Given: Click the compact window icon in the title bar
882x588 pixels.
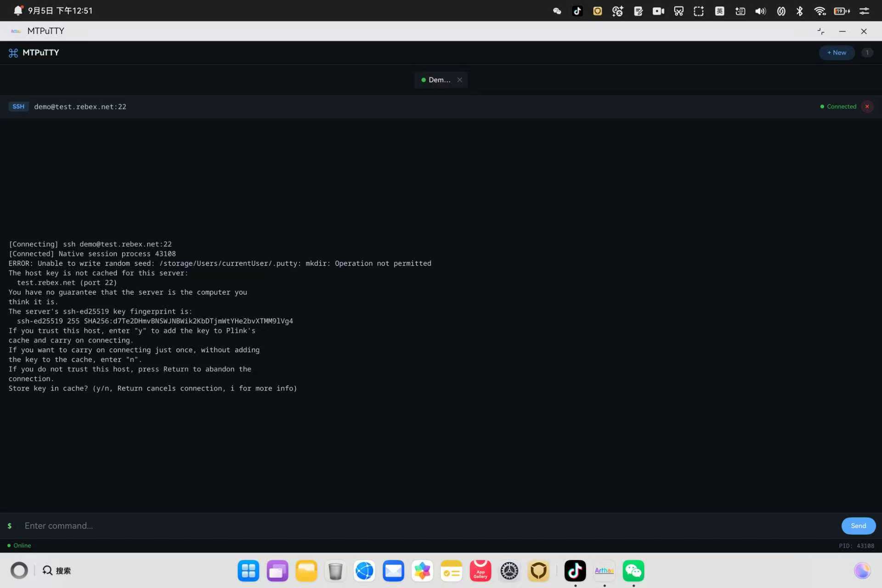Looking at the screenshot, I should coord(821,31).
